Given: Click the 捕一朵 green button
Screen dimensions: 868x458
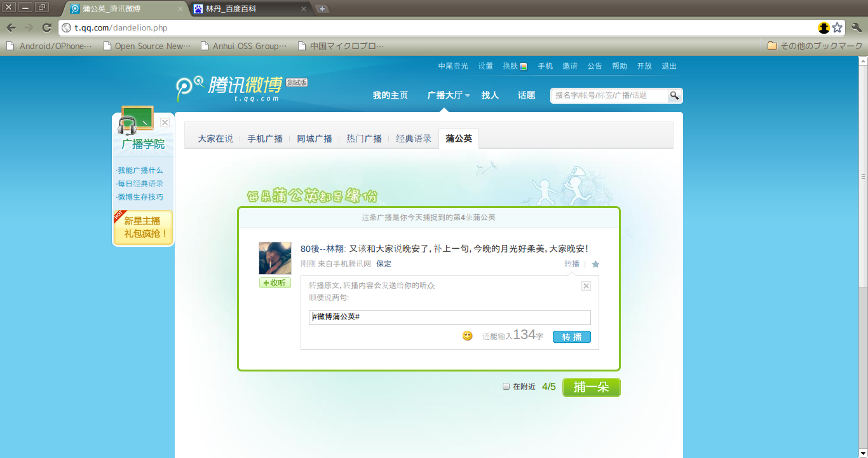Looking at the screenshot, I should (592, 387).
